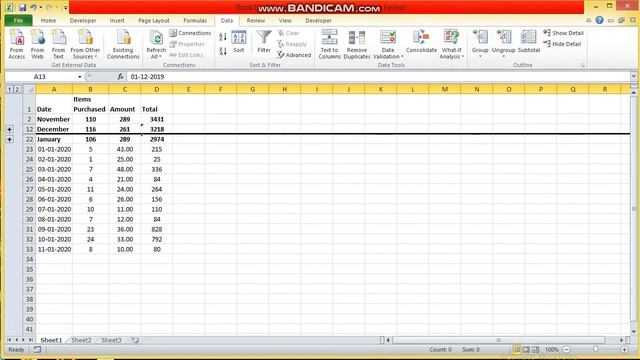The height and width of the screenshot is (360, 640).
Task: Insert a new worksheet tab
Action: (135, 340)
